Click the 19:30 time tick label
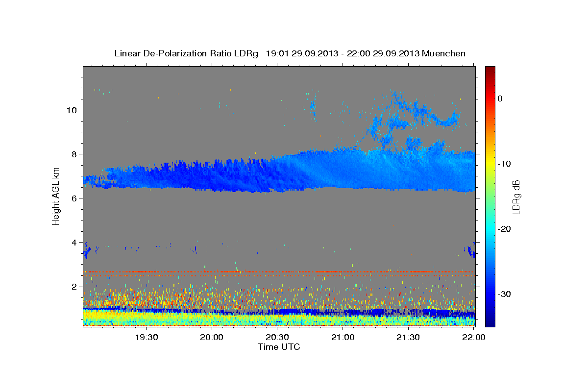Image resolution: width=588 pixels, height=392 pixels. click(x=146, y=338)
